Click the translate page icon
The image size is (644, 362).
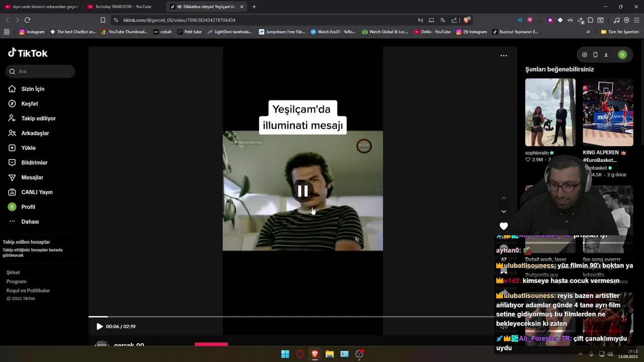coord(443,20)
